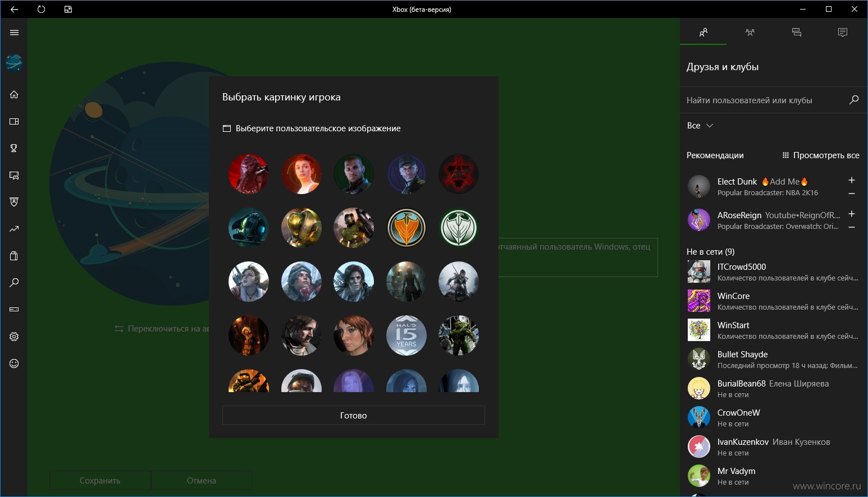This screenshot has height=497, width=868.
Task: Open WinStart club entry
Action: (x=773, y=330)
